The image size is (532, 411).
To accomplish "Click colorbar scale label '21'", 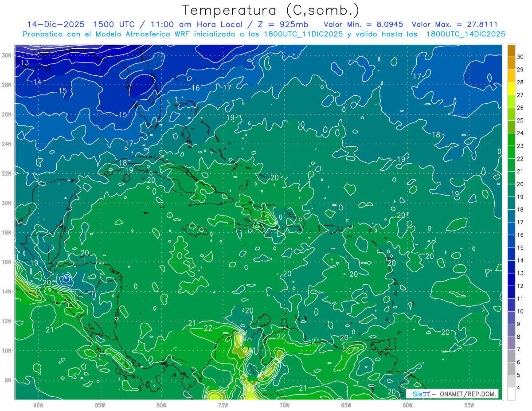I will (520, 171).
